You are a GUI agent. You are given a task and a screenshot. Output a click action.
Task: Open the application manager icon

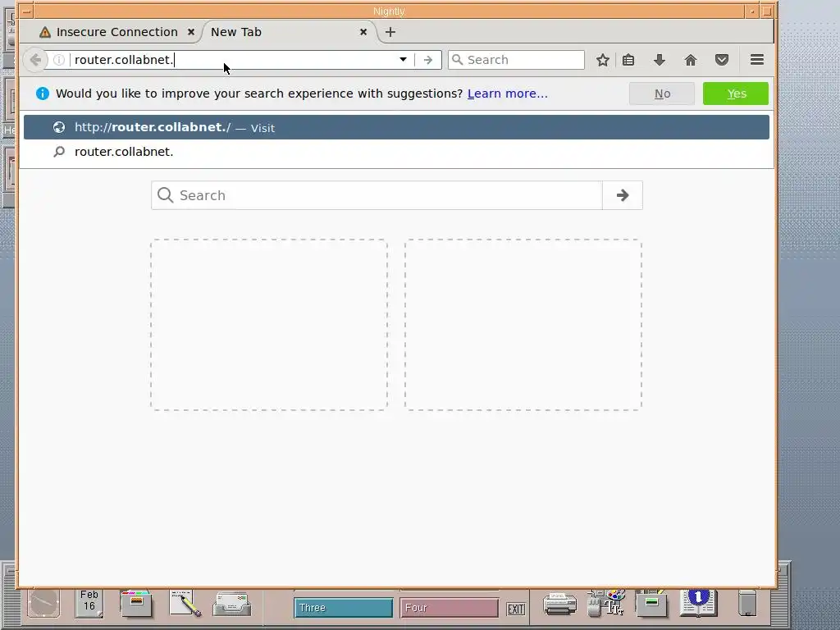click(x=651, y=603)
